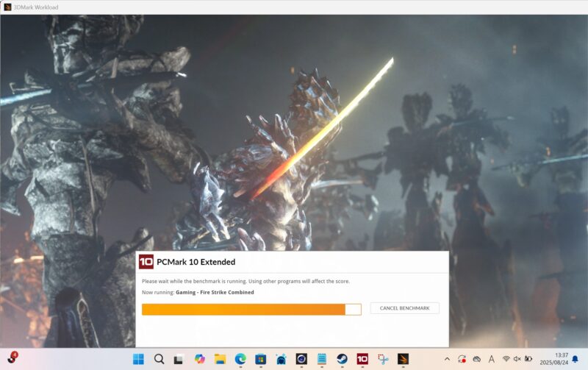588x370 pixels.
Task: Open the clock showing 13:37
Action: point(554,359)
